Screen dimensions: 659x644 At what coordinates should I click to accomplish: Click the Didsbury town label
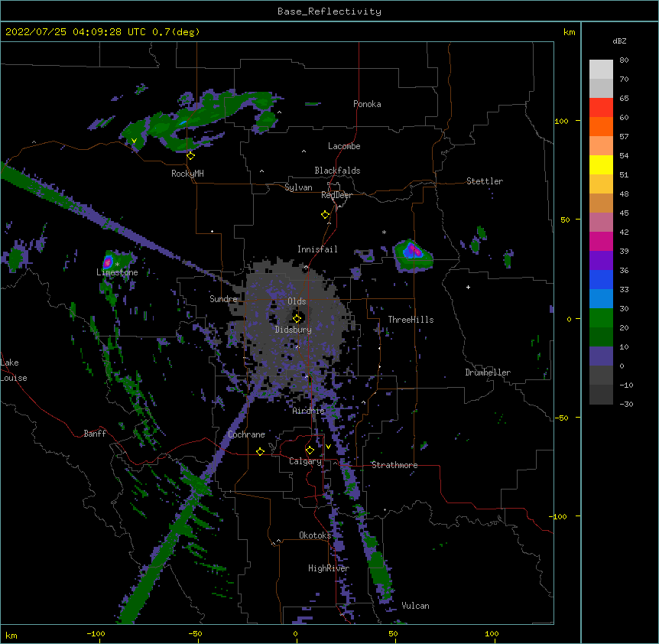[x=294, y=330]
